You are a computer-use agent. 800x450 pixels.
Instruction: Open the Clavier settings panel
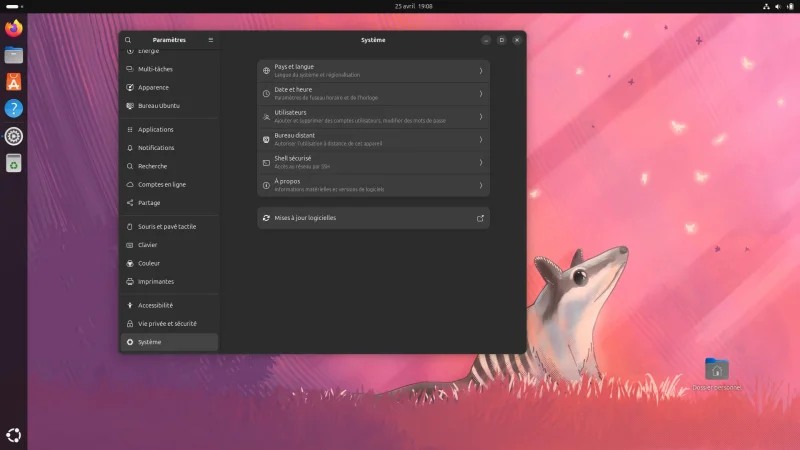click(169, 245)
